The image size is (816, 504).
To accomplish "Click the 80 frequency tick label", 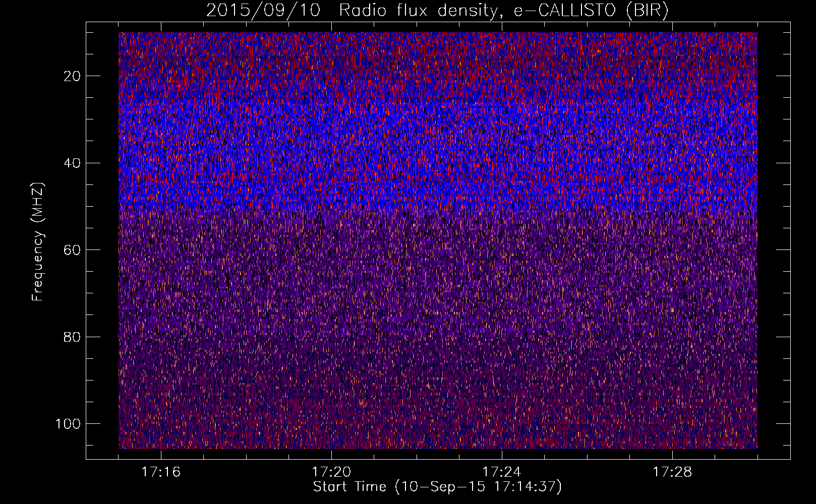I will [73, 337].
